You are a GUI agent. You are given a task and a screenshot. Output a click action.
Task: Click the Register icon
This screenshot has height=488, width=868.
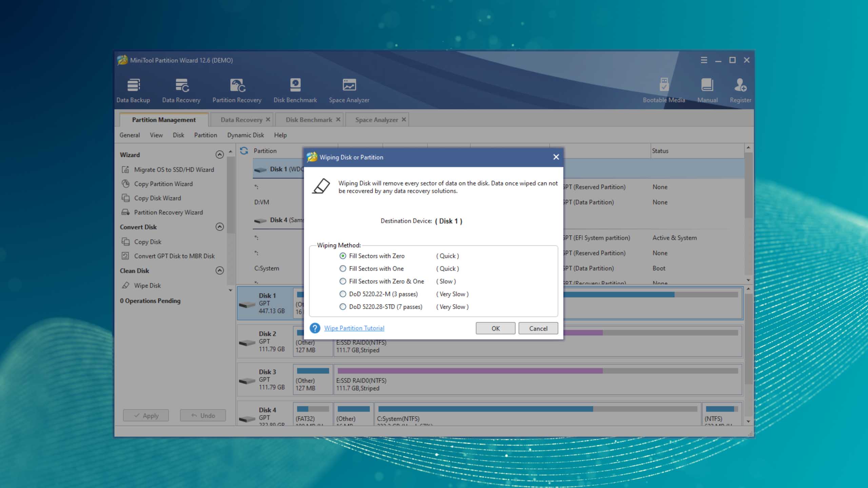tap(740, 90)
